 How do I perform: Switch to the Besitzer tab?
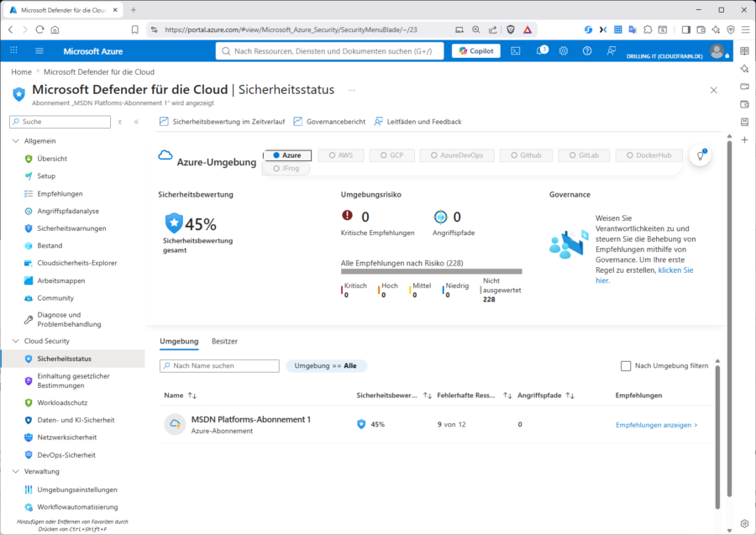pyautogui.click(x=224, y=341)
